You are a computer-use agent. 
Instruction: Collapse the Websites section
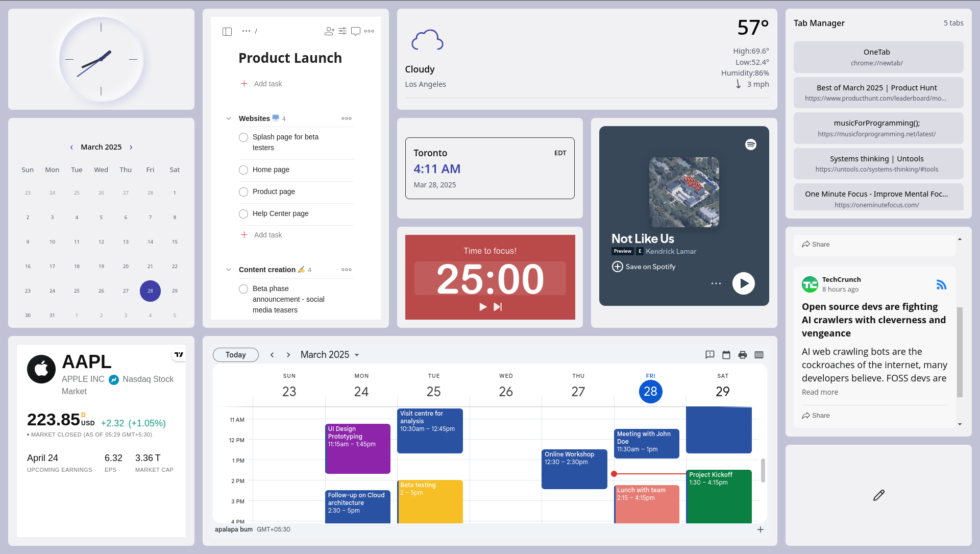[x=229, y=118]
